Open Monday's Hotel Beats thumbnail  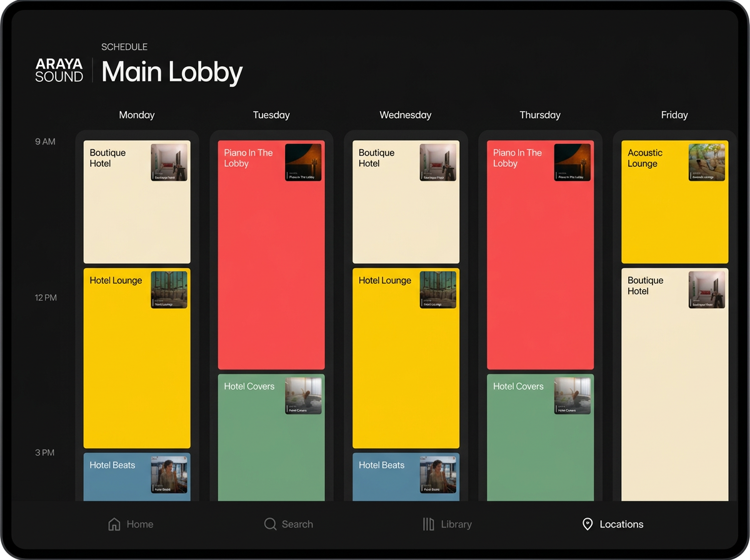(169, 475)
